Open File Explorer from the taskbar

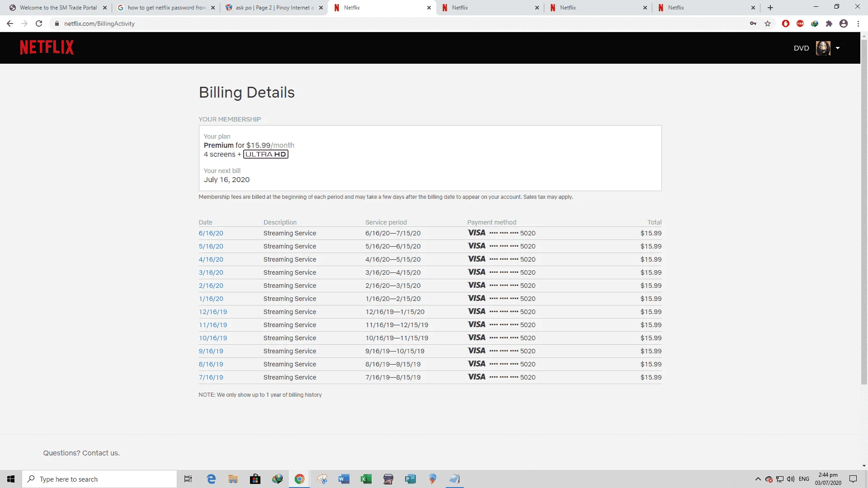click(233, 479)
